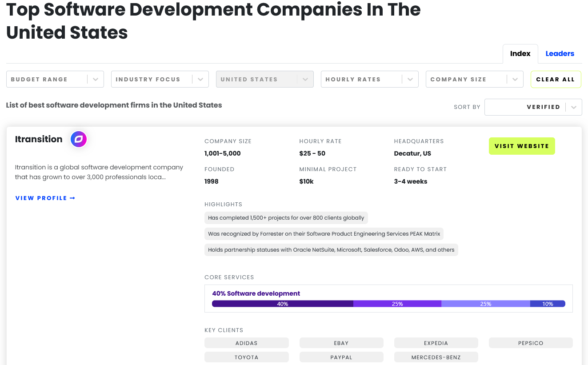The height and width of the screenshot is (365, 588).
Task: Click the Itransition company logo icon
Action: click(x=79, y=139)
